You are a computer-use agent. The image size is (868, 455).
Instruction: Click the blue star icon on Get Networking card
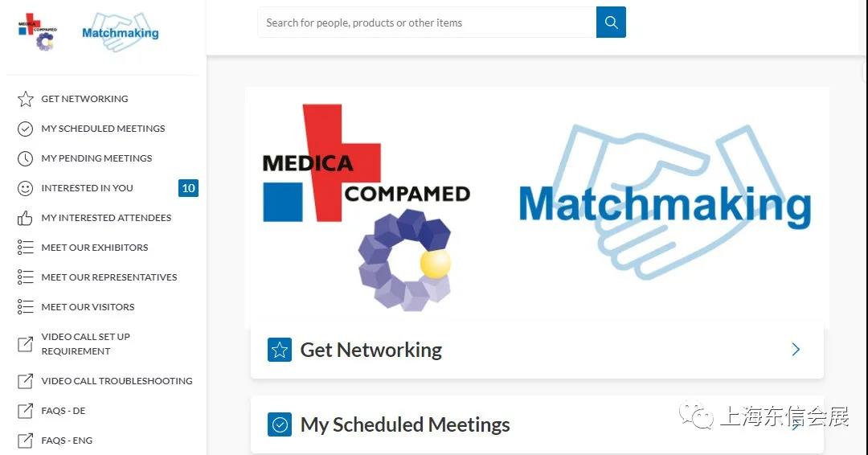pyautogui.click(x=280, y=350)
